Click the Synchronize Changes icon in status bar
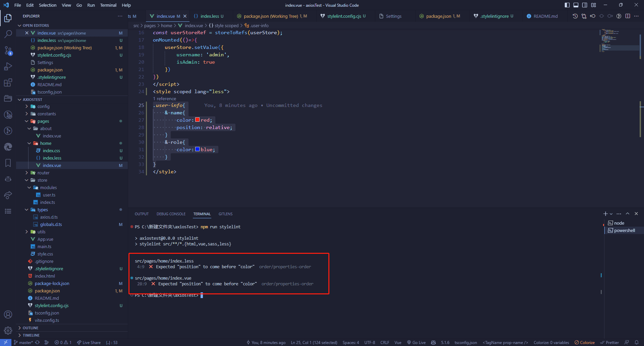This screenshot has width=644, height=346. [37, 342]
